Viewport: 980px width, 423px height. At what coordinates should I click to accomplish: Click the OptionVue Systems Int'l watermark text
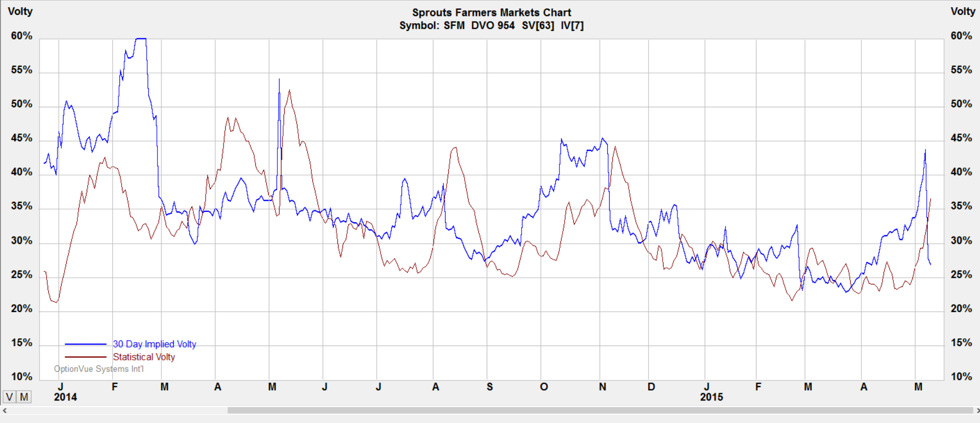tap(99, 369)
